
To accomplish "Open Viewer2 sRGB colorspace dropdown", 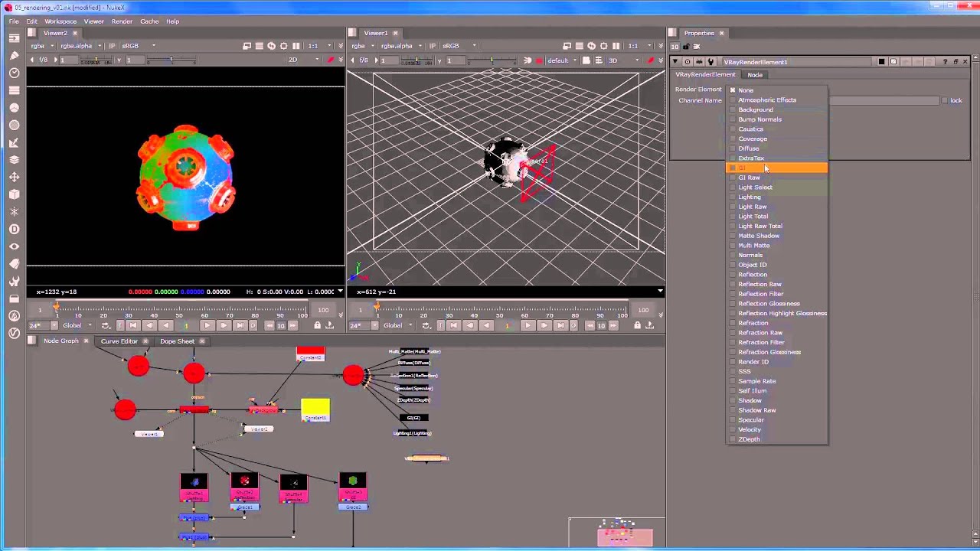I will pyautogui.click(x=139, y=46).
